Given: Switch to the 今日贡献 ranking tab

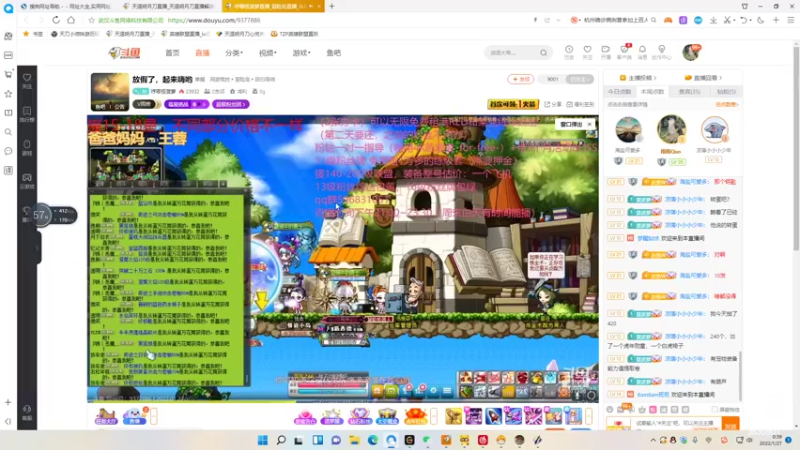Looking at the screenshot, I should click(x=619, y=92).
